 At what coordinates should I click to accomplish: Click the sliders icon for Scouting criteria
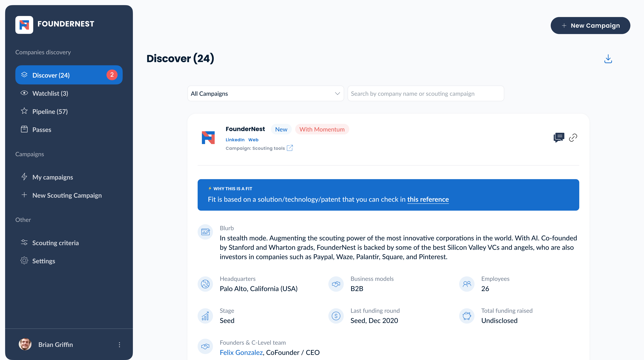click(24, 242)
